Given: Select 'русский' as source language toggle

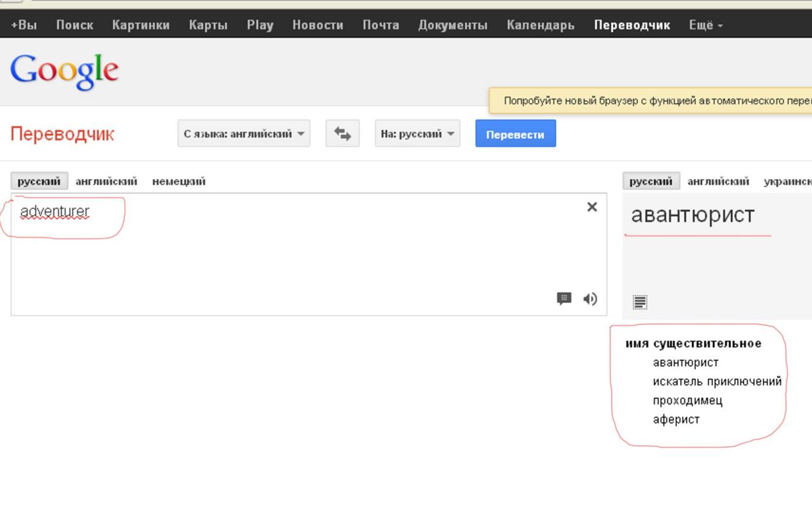Looking at the screenshot, I should [39, 181].
